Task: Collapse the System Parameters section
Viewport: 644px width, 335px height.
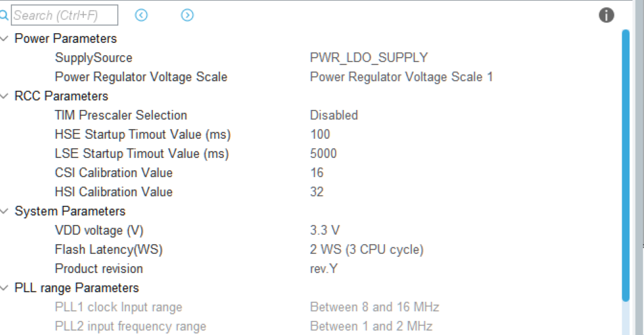Action: pos(4,211)
